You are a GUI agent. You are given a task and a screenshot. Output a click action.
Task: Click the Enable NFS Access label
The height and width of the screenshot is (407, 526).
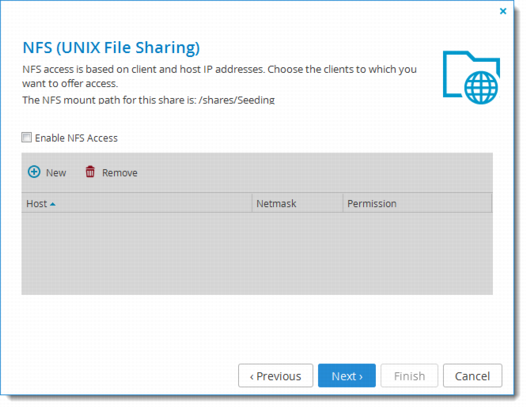click(76, 138)
